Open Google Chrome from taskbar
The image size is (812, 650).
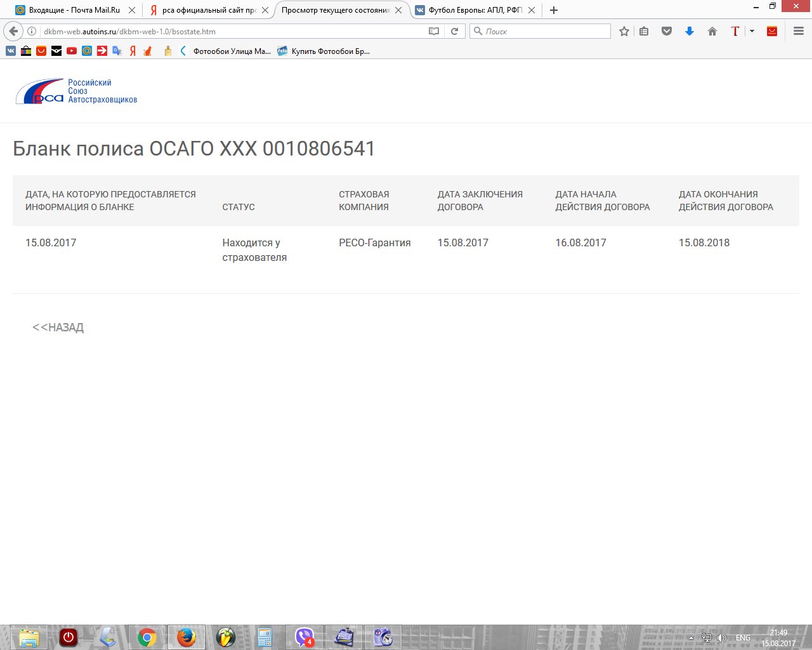click(147, 637)
